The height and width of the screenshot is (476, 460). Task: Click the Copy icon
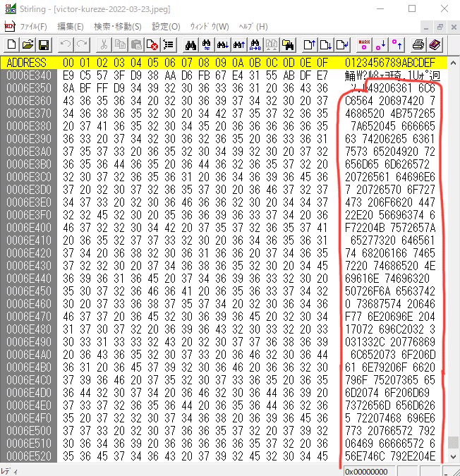click(x=120, y=45)
